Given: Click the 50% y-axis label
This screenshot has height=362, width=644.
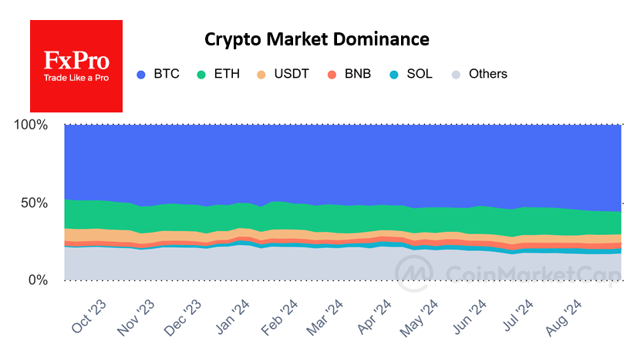Looking at the screenshot, I should tap(32, 203).
